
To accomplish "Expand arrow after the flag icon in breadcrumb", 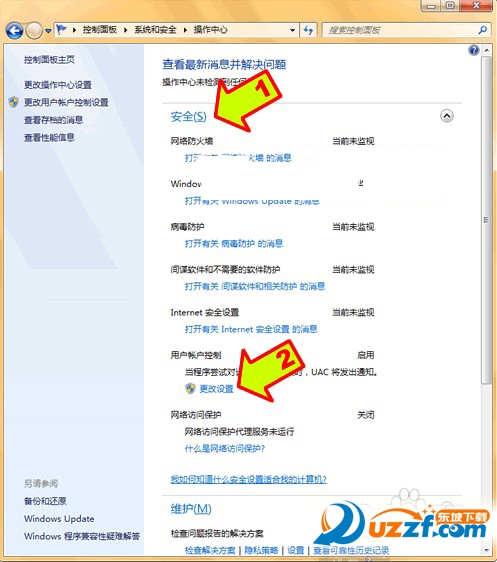I will [75, 30].
